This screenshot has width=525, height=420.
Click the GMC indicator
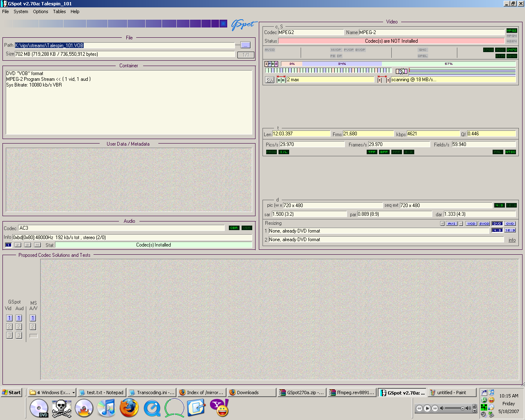click(422, 50)
